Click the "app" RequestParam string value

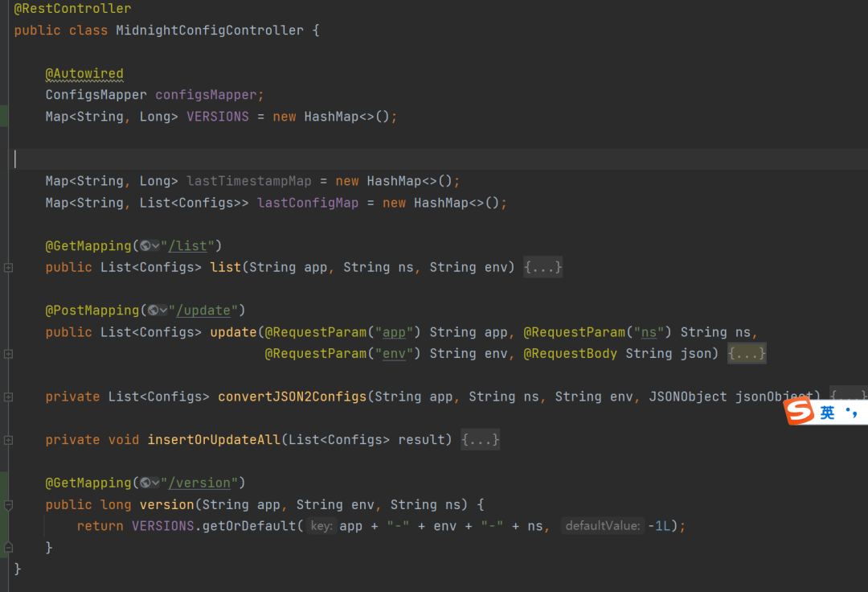[394, 332]
